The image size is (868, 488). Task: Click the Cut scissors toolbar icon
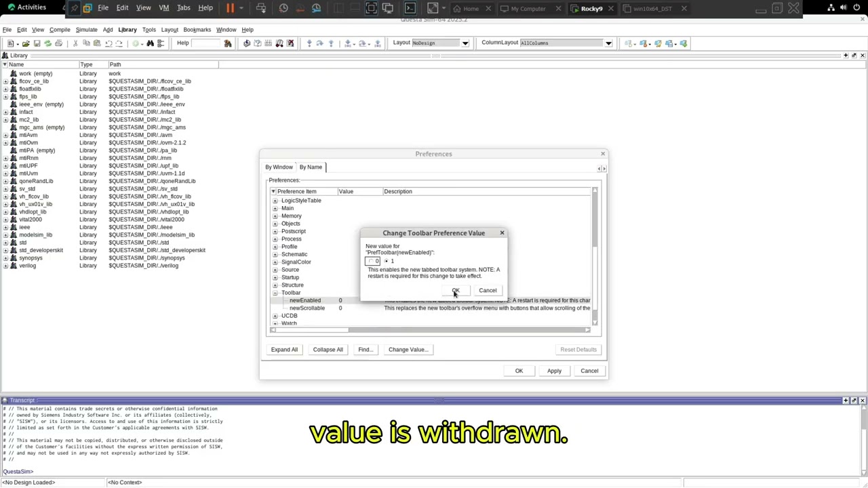click(75, 43)
